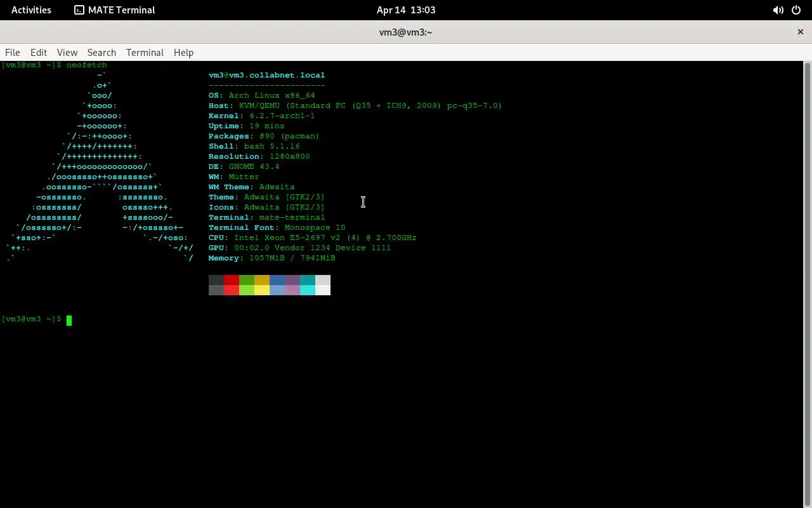
Task: Click the Terminal Font line Monospace 10
Action: click(277, 227)
